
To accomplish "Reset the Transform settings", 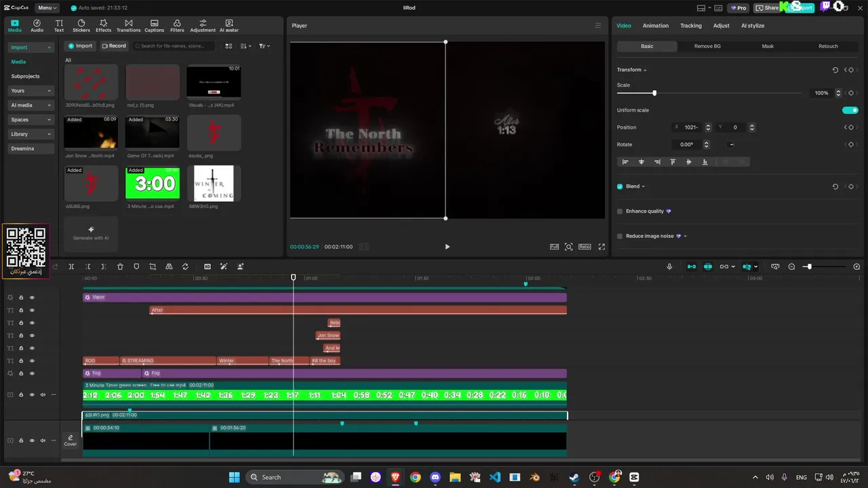I will coord(835,70).
